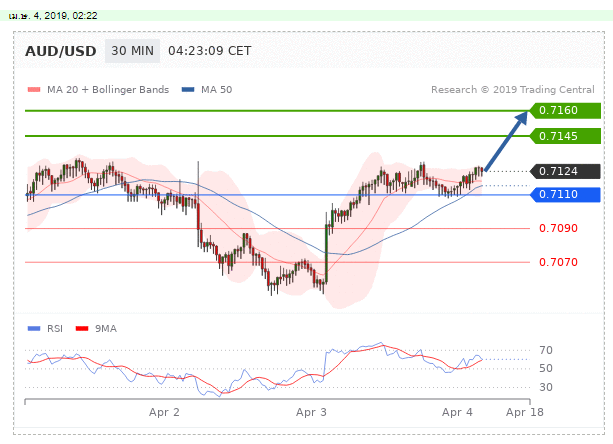Click the 9MA legend text
613x444 pixels.
(106, 329)
